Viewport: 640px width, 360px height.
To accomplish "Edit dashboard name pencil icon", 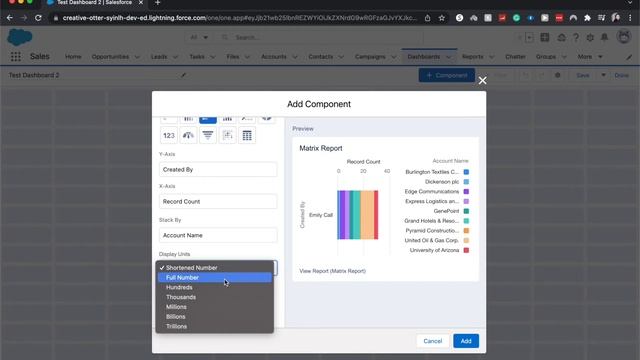I will click(183, 75).
